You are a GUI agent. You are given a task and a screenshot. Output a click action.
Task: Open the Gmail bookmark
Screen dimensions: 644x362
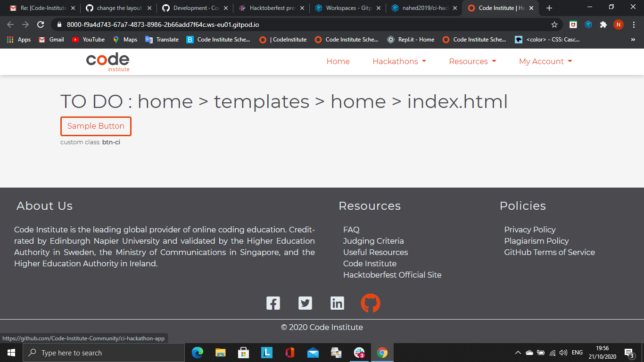[51, 40]
